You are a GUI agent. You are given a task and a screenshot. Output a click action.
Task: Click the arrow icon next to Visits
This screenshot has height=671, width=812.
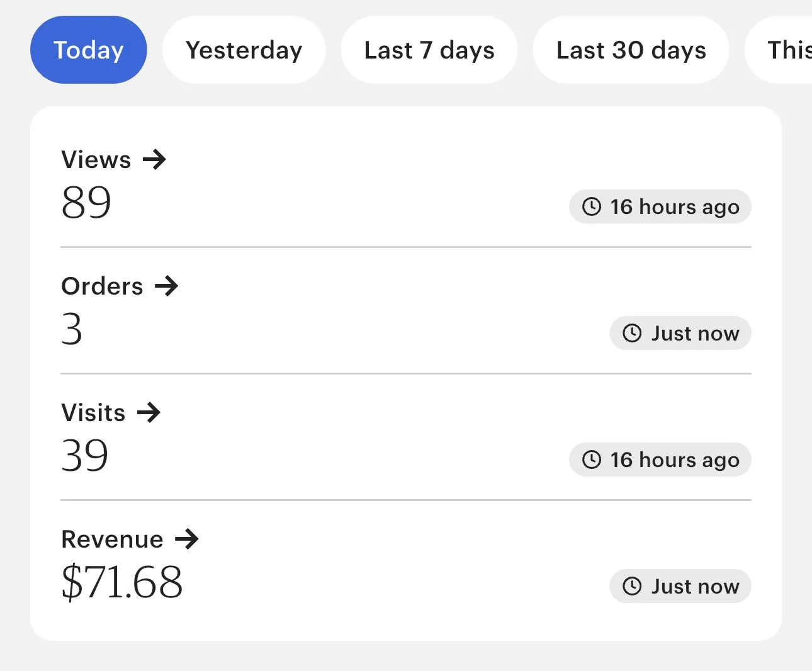pyautogui.click(x=149, y=413)
